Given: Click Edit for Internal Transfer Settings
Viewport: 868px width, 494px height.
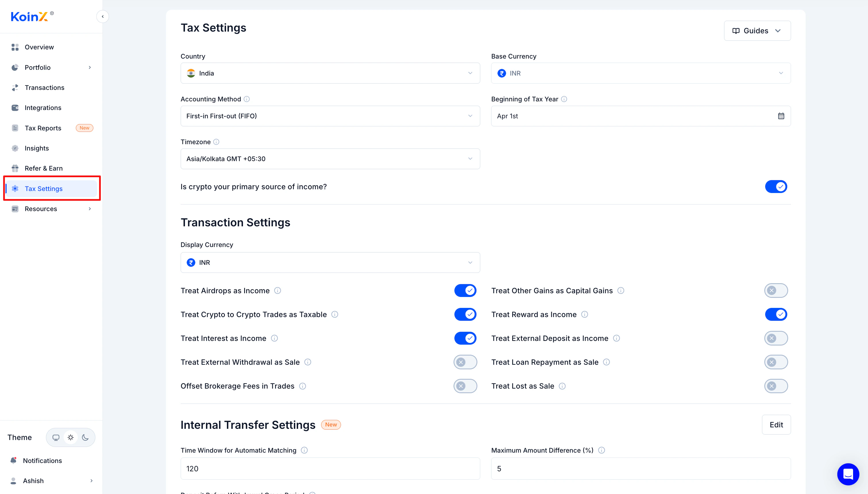Looking at the screenshot, I should point(776,424).
